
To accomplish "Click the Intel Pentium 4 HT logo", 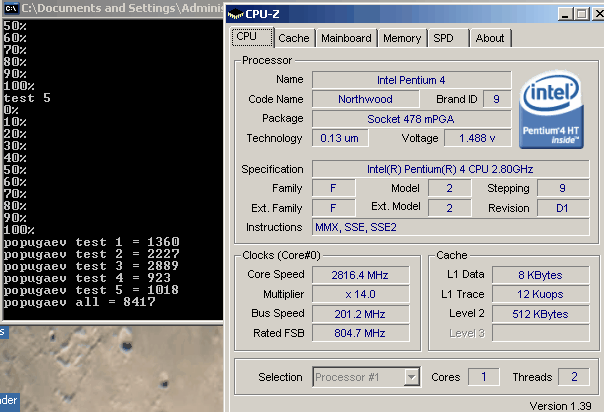I will 551,110.
